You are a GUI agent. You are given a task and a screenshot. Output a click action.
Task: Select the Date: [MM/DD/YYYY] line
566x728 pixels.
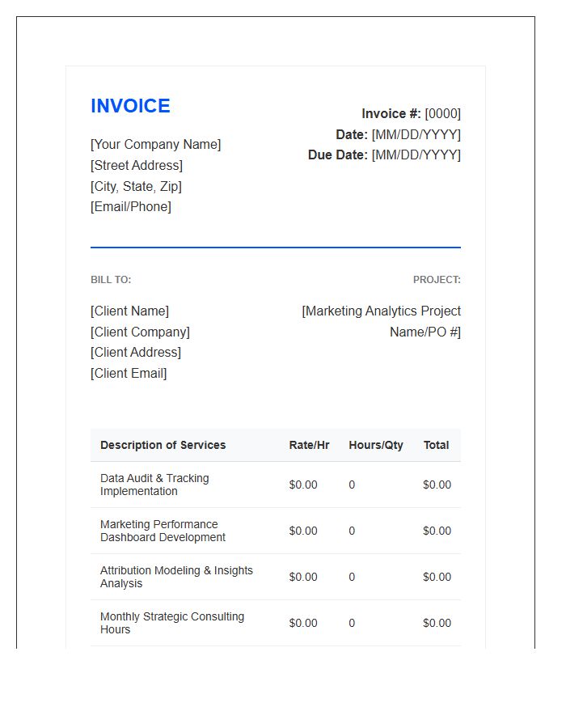tap(398, 134)
